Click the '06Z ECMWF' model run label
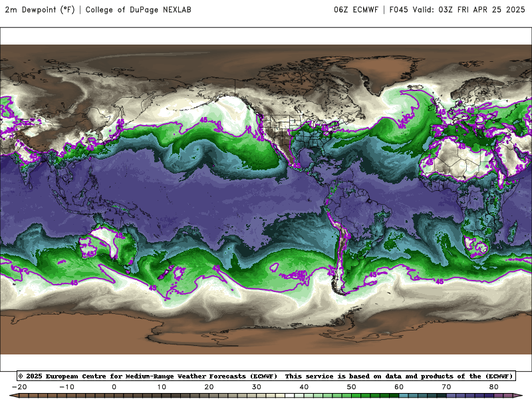Viewport: 532px width, 399px height. click(x=356, y=9)
